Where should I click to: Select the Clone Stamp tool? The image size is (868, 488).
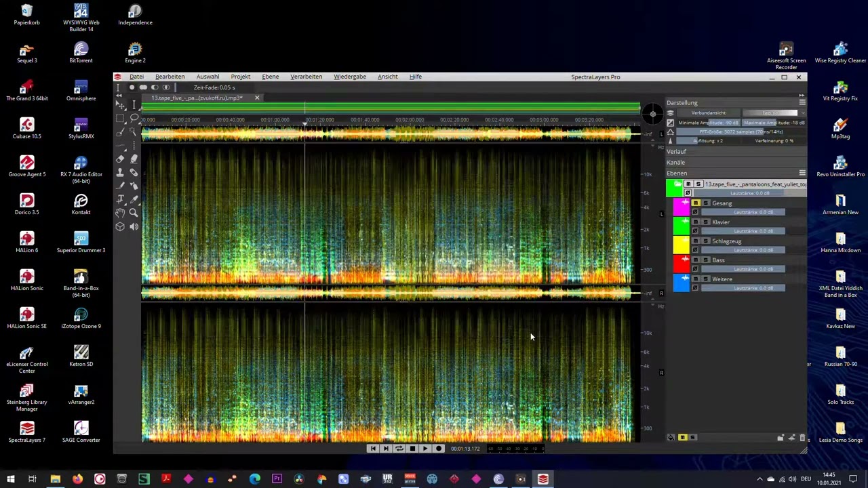[120, 172]
